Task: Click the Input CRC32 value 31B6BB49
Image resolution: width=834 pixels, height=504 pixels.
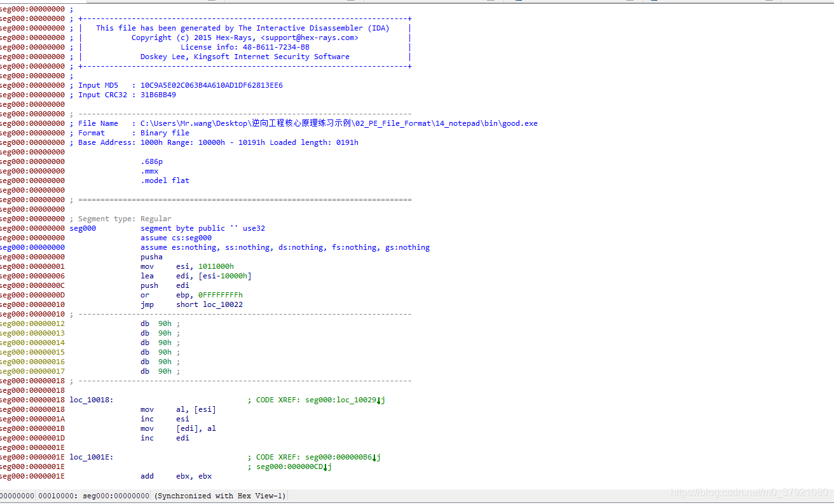Action: point(158,95)
